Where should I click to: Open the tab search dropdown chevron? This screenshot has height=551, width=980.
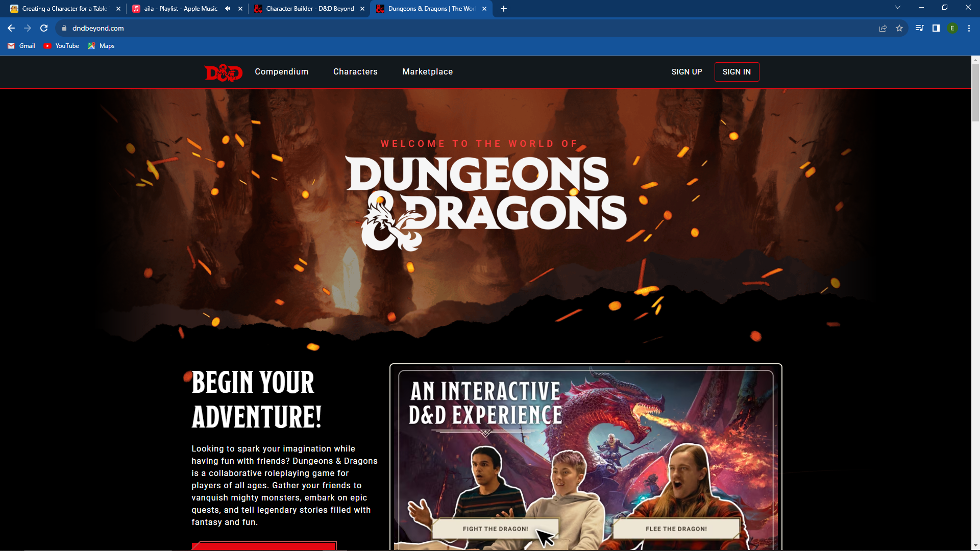click(897, 8)
